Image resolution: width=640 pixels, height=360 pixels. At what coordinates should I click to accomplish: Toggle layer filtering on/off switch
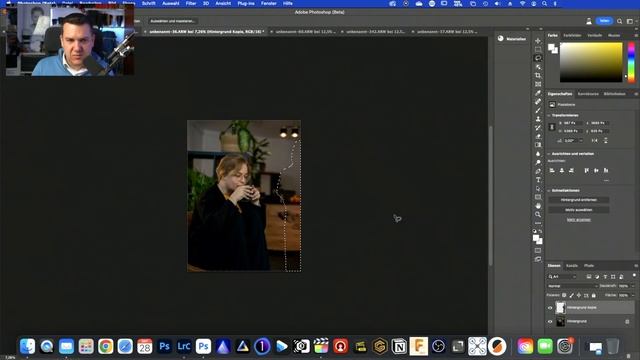point(634,276)
